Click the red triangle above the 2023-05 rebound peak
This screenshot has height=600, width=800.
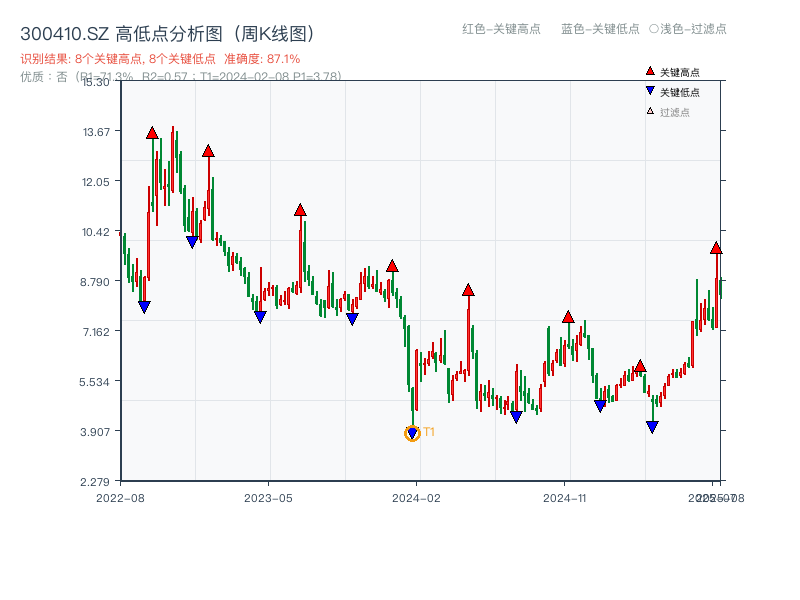(299, 210)
